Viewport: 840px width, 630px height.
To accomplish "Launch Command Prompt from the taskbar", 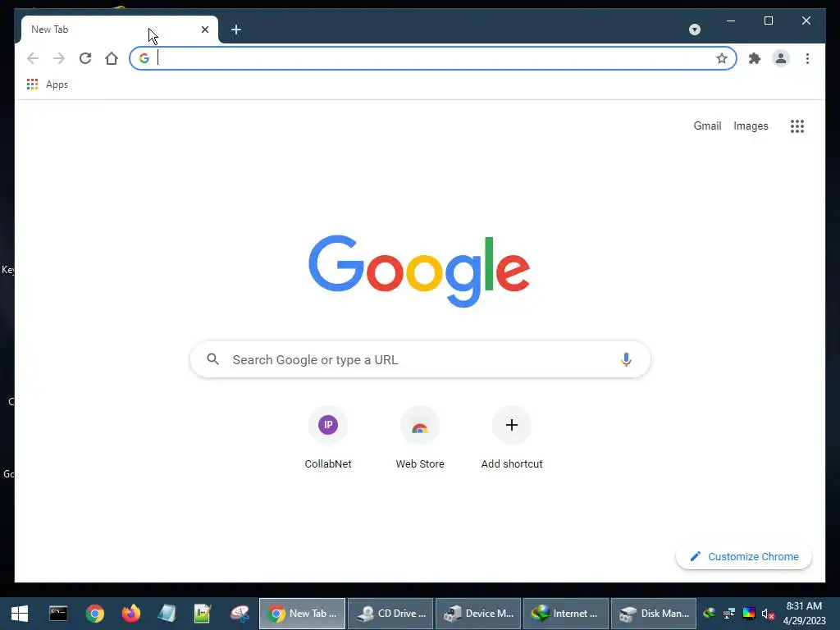I will coord(58,614).
